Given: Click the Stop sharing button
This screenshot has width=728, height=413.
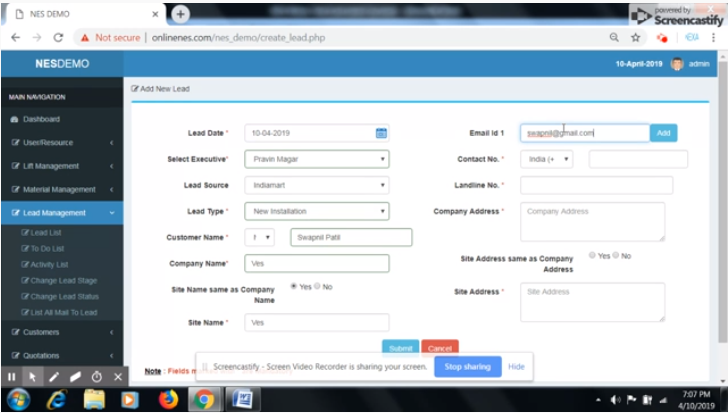Looking at the screenshot, I should (467, 367).
